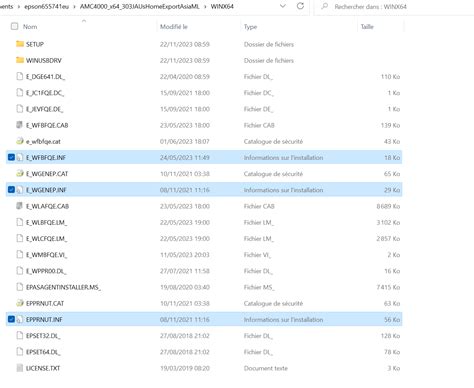Click Fichier VI_ type of E_WMBFQE.VI_
The width and height of the screenshot is (474, 388).
tap(257, 255)
